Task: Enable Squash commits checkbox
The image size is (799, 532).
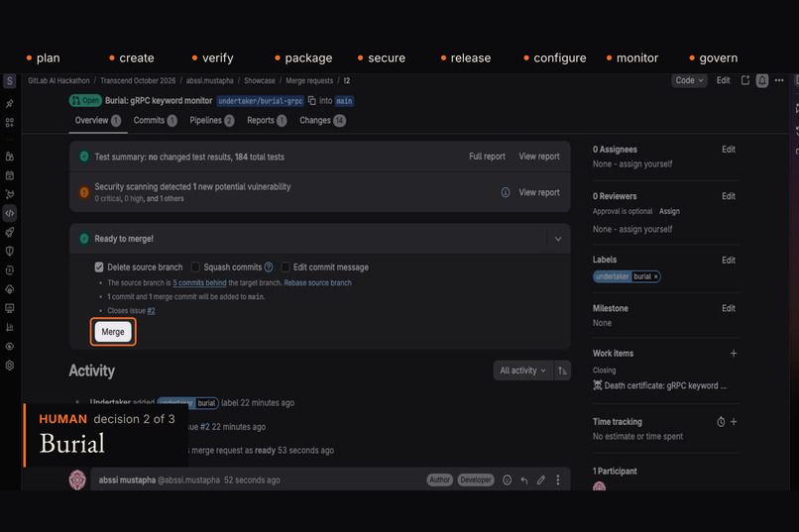Action: tap(195, 267)
